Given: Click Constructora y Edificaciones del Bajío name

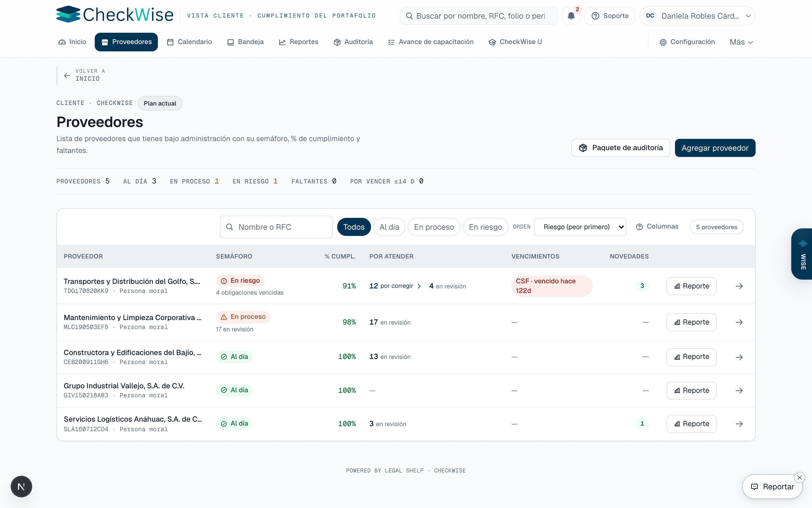Looking at the screenshot, I should pyautogui.click(x=133, y=352).
